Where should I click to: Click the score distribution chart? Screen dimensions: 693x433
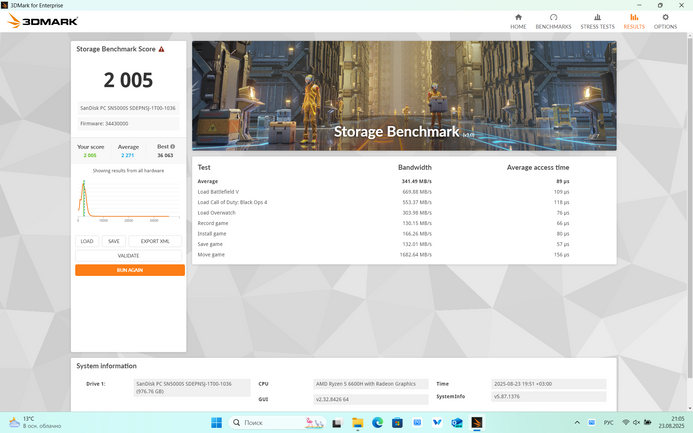click(x=128, y=200)
